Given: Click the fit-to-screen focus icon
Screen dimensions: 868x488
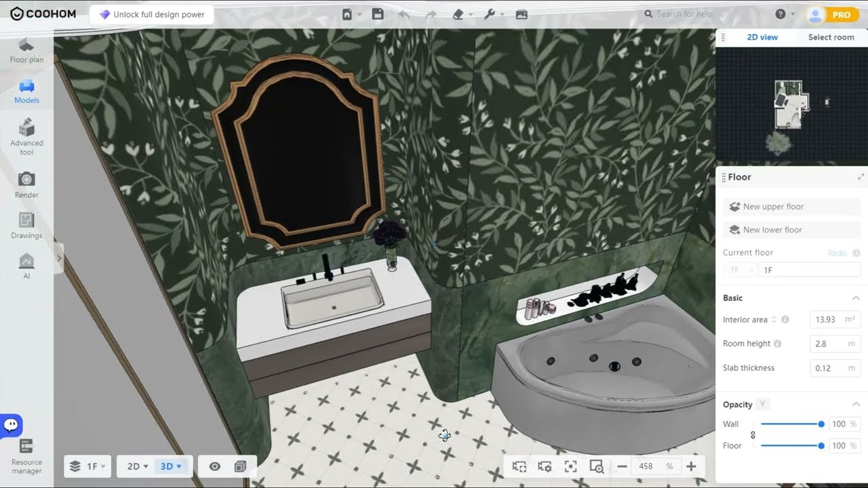Looking at the screenshot, I should [x=570, y=466].
